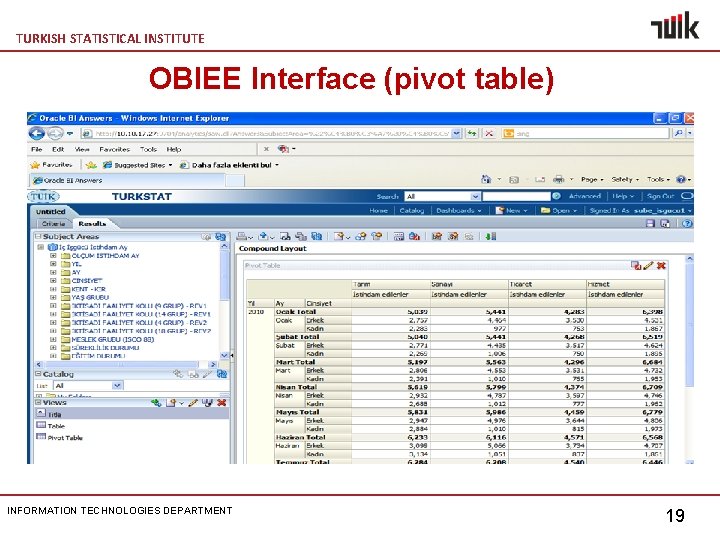Image resolution: width=720 pixels, height=540 pixels.
Task: Expand the YIL folder node
Action: coord(53,264)
